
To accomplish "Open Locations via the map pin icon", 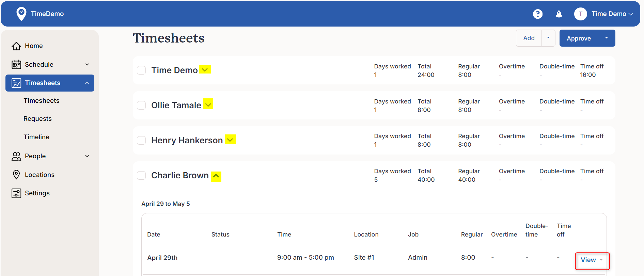I will tap(16, 175).
